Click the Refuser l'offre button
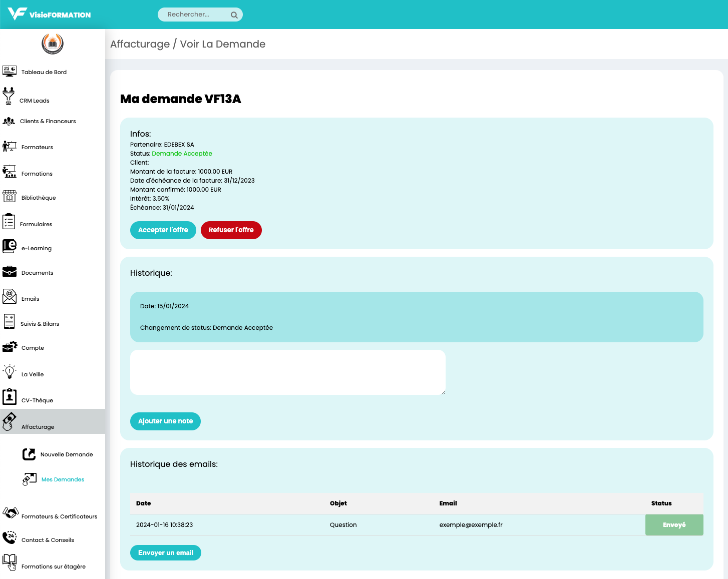This screenshot has height=579, width=728. point(231,230)
